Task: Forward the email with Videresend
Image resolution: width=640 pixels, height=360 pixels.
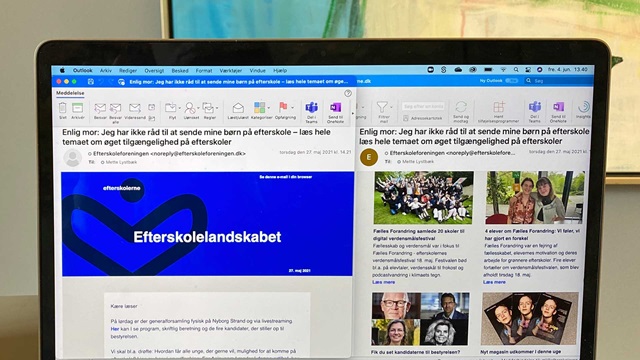Action: pyautogui.click(x=135, y=108)
